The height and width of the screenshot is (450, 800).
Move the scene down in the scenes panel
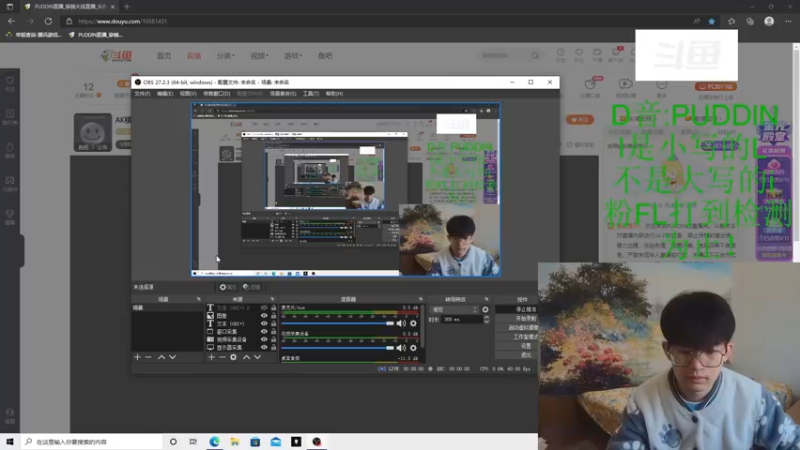pos(172,357)
